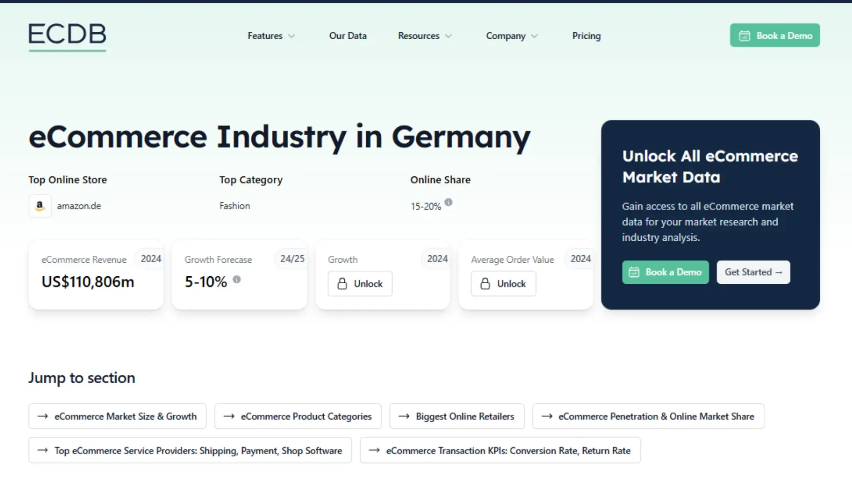Jump to Biggest Online Retailers section

tap(457, 416)
